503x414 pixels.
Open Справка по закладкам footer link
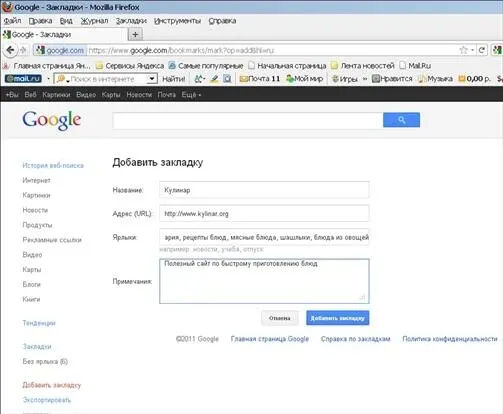pos(355,339)
